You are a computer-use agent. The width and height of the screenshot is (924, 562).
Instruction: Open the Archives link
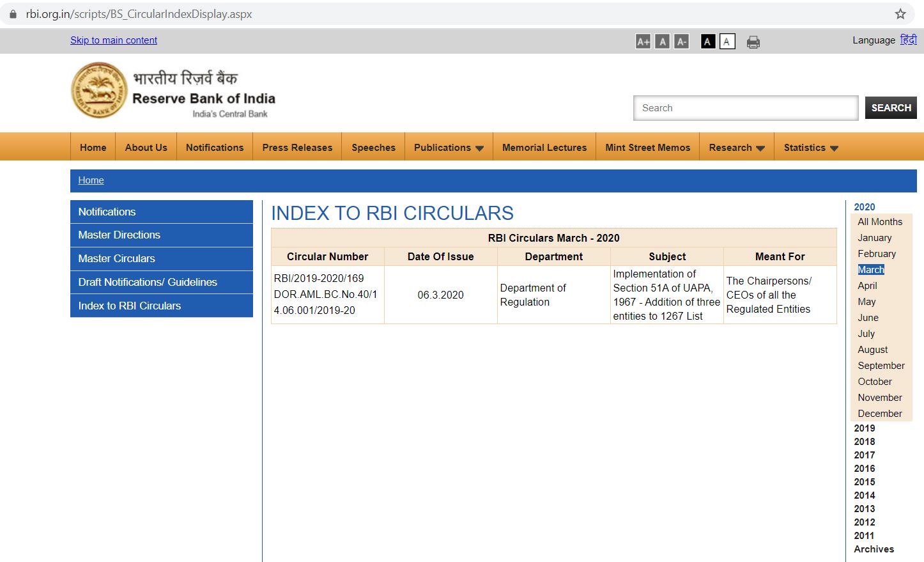pyautogui.click(x=874, y=549)
